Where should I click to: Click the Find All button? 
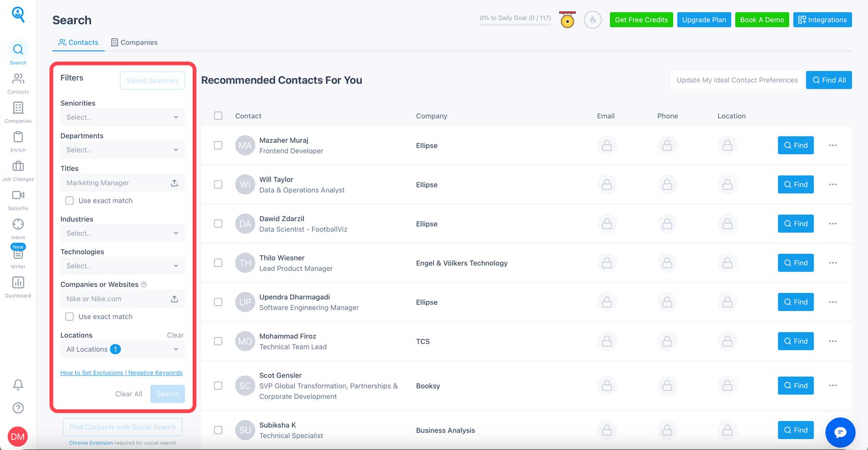pyautogui.click(x=828, y=80)
